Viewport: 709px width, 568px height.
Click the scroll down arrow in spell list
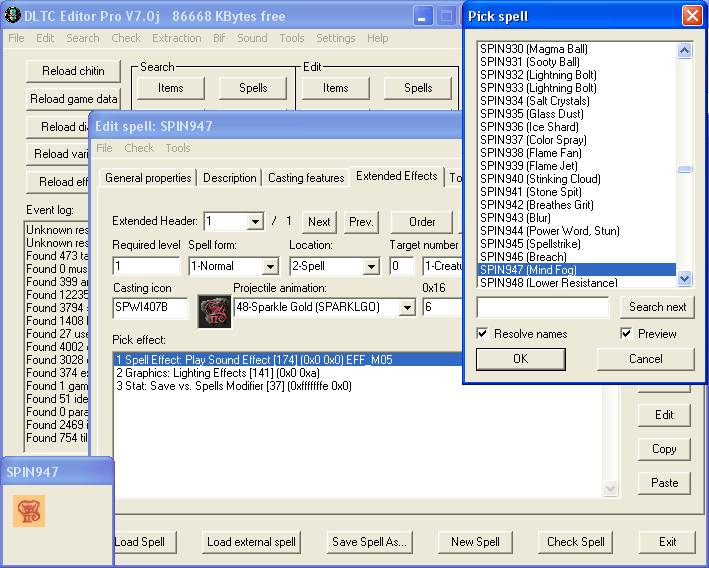[x=685, y=279]
